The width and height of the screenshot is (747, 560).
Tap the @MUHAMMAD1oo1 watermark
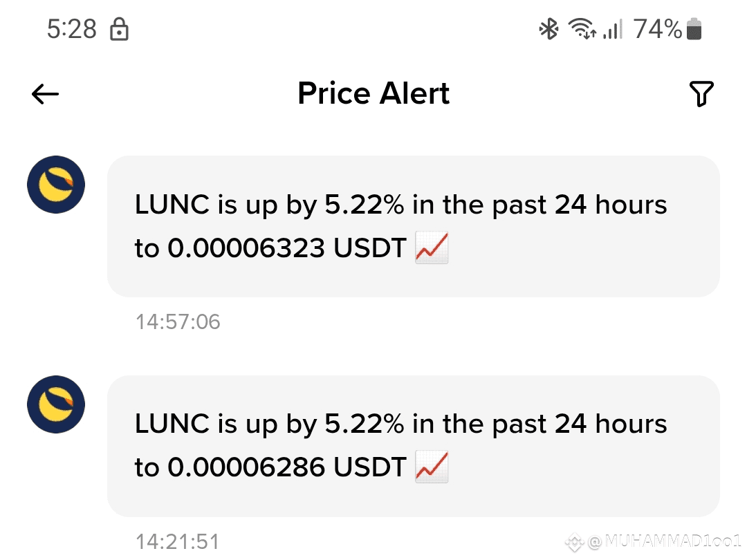coord(665,541)
